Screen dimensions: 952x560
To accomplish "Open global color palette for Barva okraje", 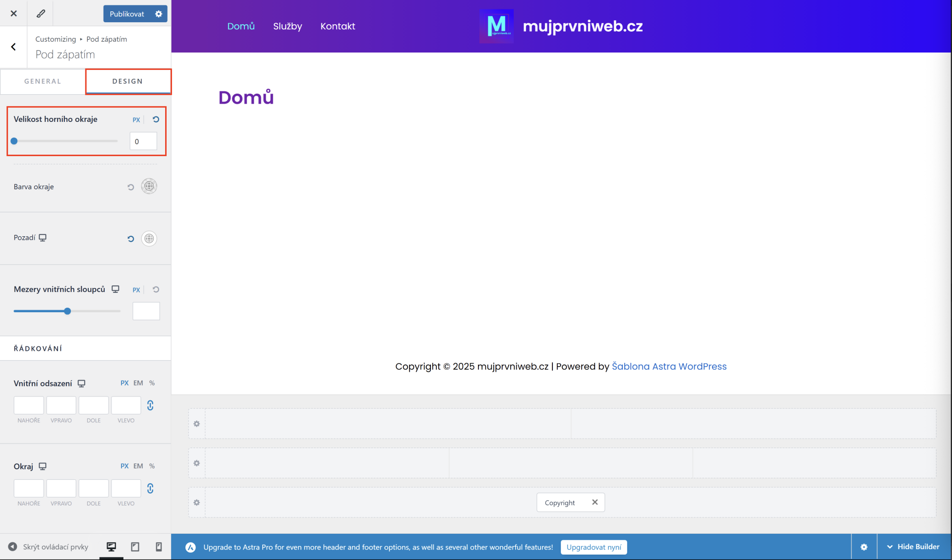I will pyautogui.click(x=149, y=186).
